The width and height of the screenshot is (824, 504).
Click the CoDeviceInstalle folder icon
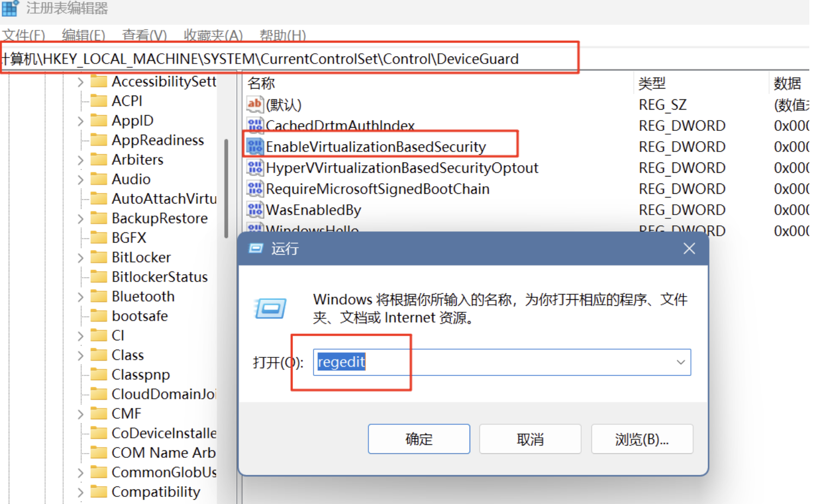click(x=98, y=433)
